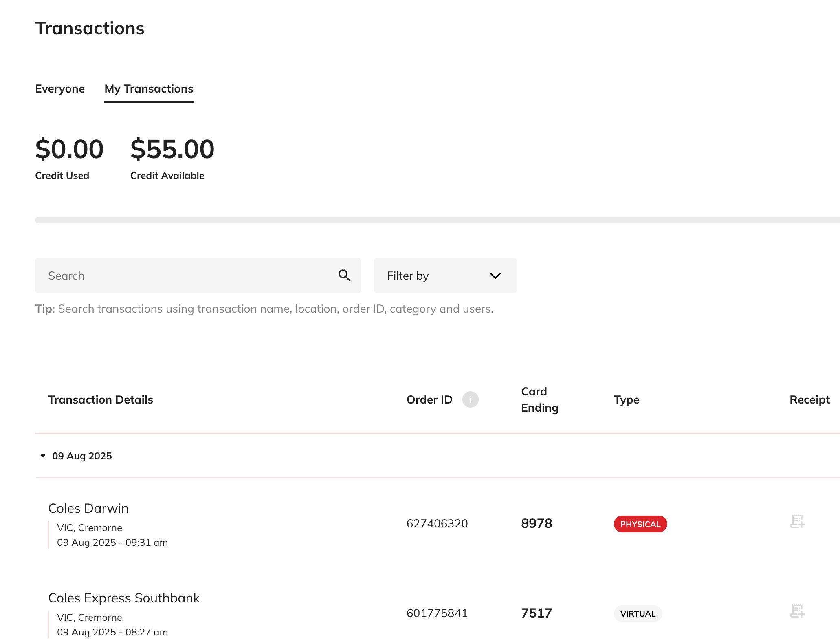Switch to the Everyone tab
Screen dimensions: 840x644
coord(60,88)
